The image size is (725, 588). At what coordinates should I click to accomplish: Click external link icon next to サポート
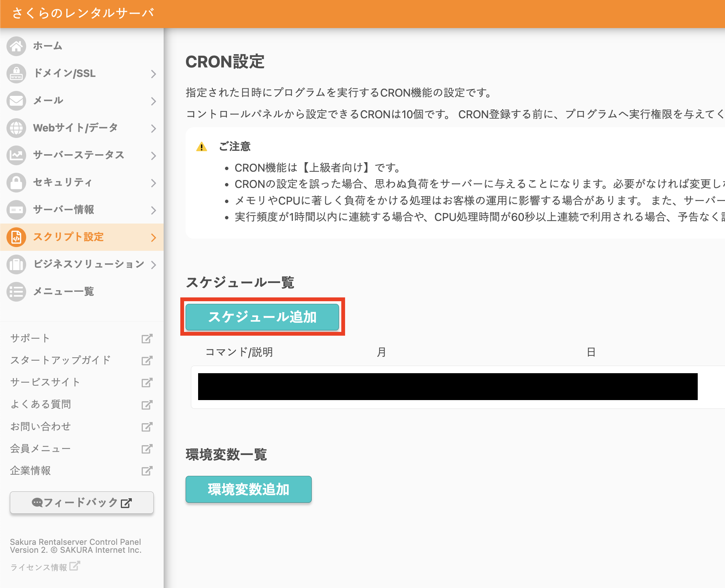coord(147,338)
